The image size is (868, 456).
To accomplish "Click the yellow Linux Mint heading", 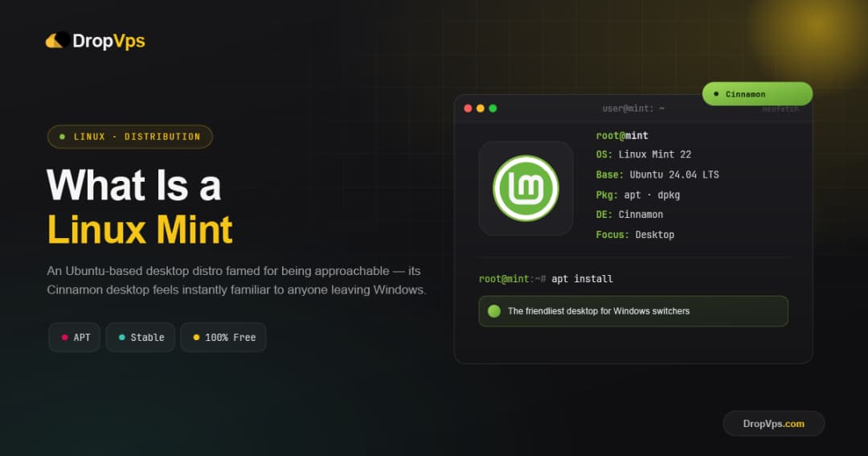I will [x=140, y=229].
